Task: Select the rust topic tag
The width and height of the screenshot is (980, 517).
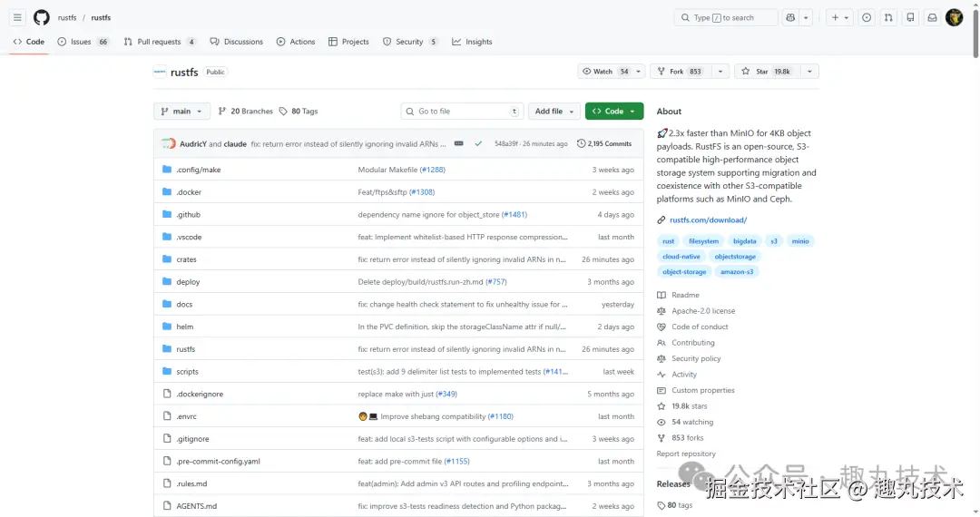Action: pos(668,241)
